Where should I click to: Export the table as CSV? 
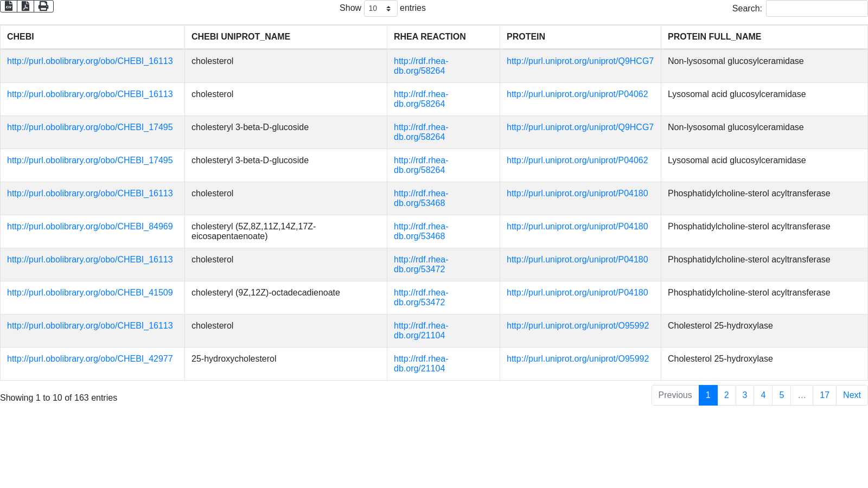tap(9, 6)
